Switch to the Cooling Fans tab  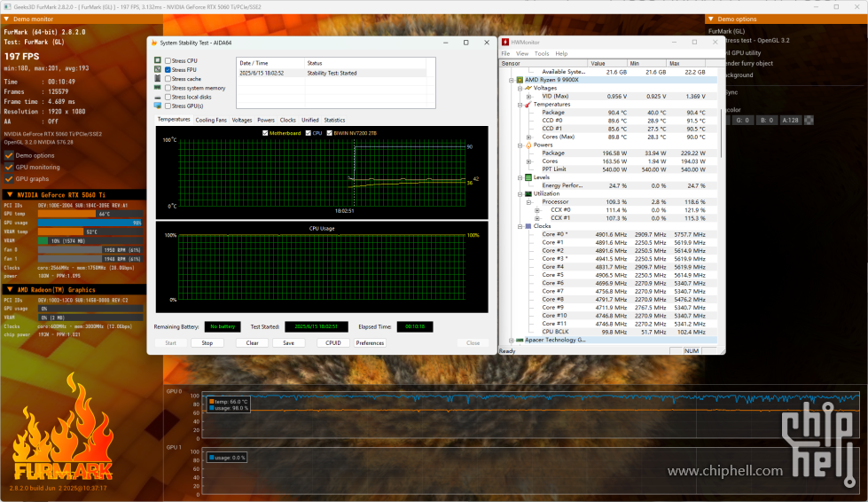(211, 120)
